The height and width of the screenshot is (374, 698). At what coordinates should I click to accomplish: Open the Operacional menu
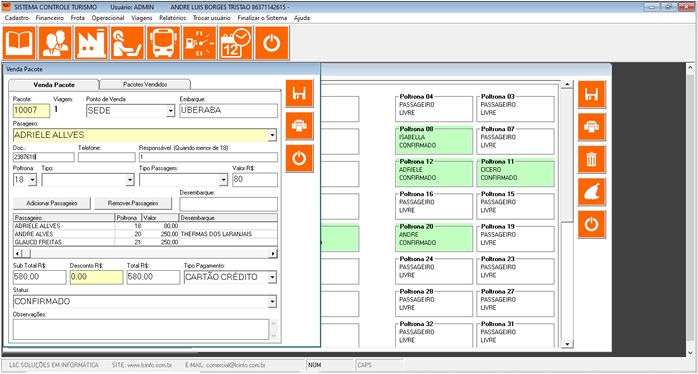pyautogui.click(x=108, y=18)
